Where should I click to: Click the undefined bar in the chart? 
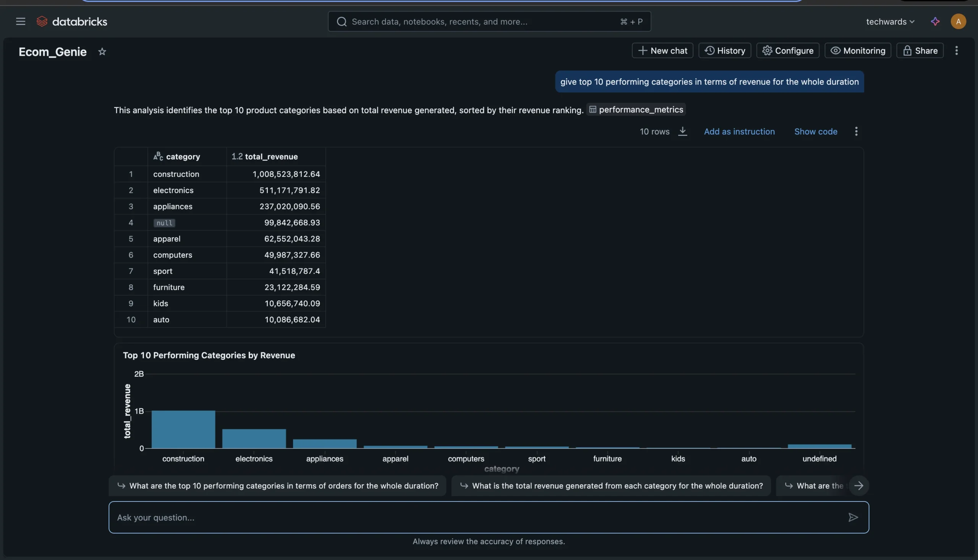pyautogui.click(x=819, y=447)
